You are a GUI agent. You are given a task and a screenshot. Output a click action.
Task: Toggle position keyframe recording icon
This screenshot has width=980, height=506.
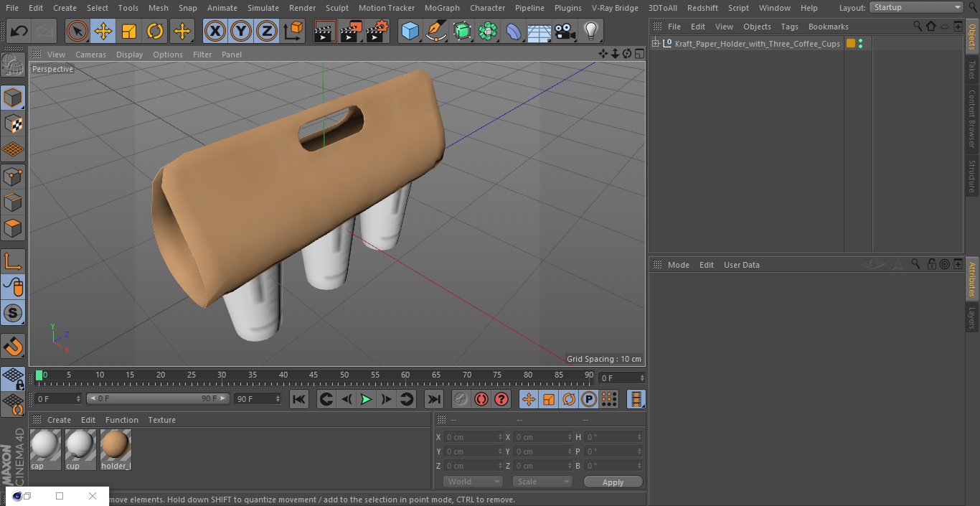click(x=529, y=399)
